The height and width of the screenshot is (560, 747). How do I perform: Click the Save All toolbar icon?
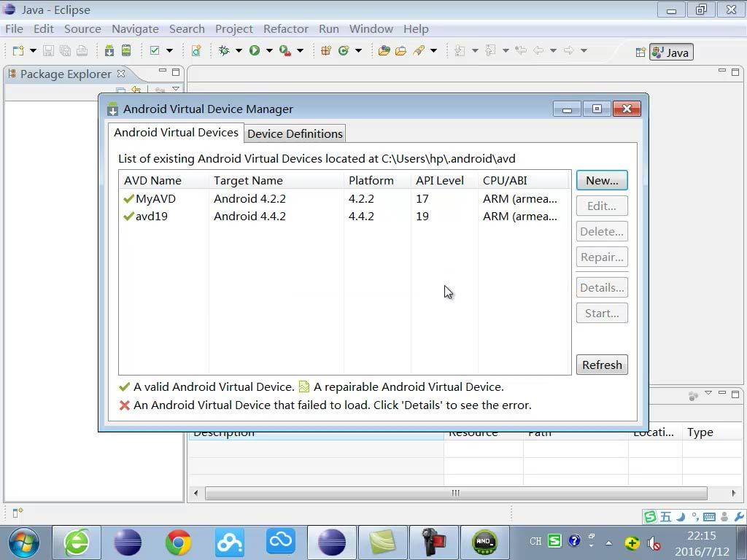pos(65,50)
